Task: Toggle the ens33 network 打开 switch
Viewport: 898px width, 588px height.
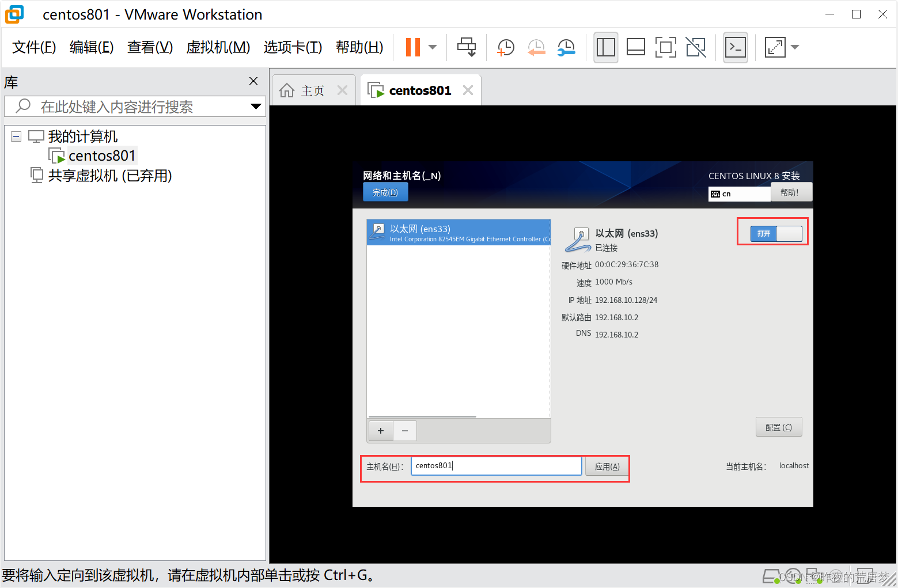Action: pos(776,233)
